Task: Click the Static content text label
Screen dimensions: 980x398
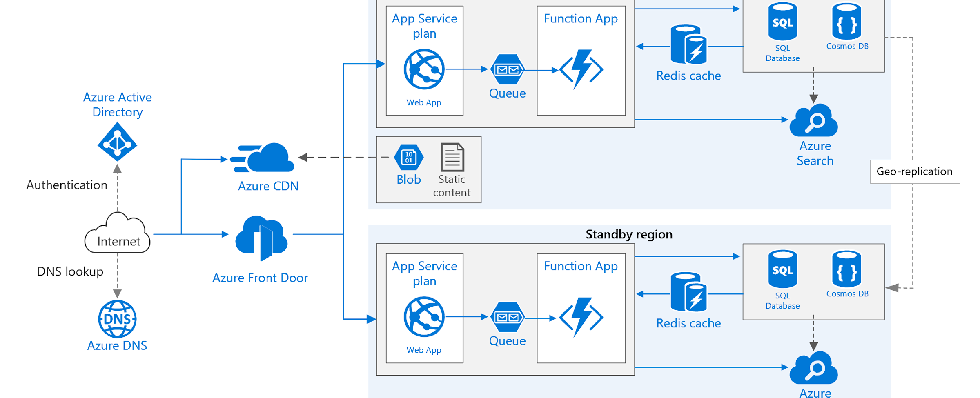Action: [x=452, y=186]
